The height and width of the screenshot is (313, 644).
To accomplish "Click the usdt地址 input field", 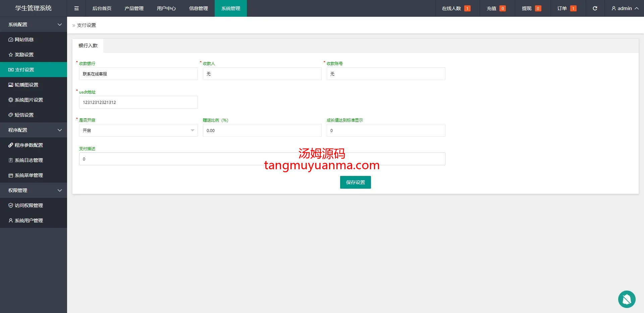I will (138, 102).
